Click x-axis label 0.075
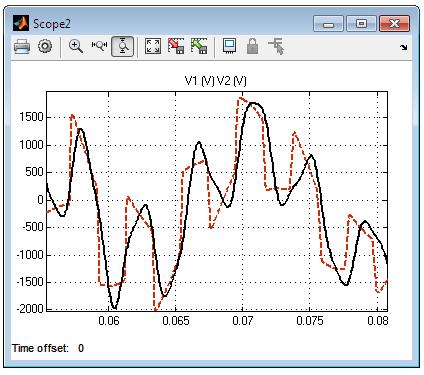Image resolution: width=424 pixels, height=375 pixels. coord(310,321)
